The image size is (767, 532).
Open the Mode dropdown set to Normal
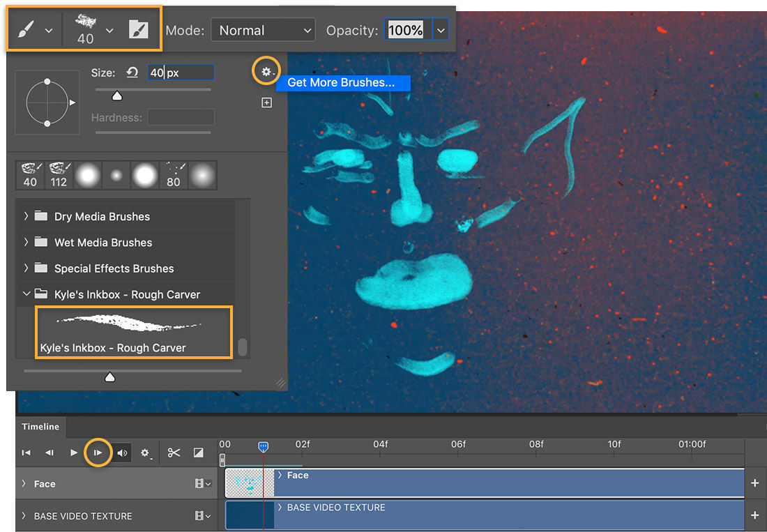(263, 30)
